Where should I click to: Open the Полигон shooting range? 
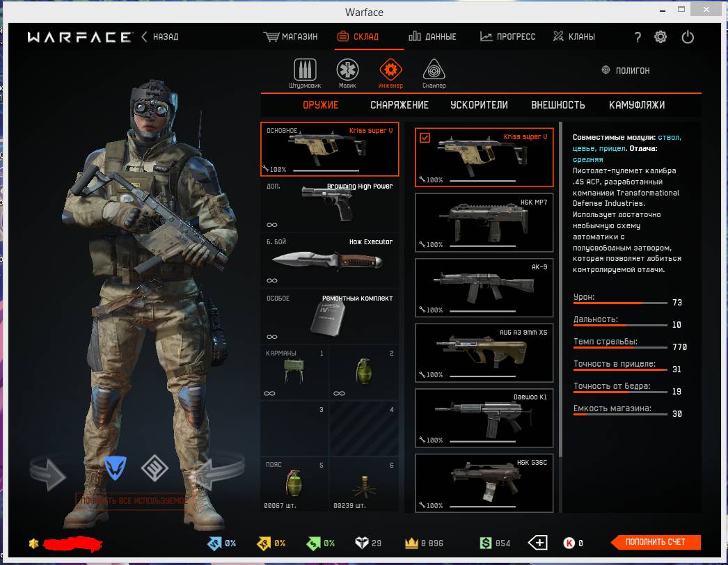click(626, 70)
